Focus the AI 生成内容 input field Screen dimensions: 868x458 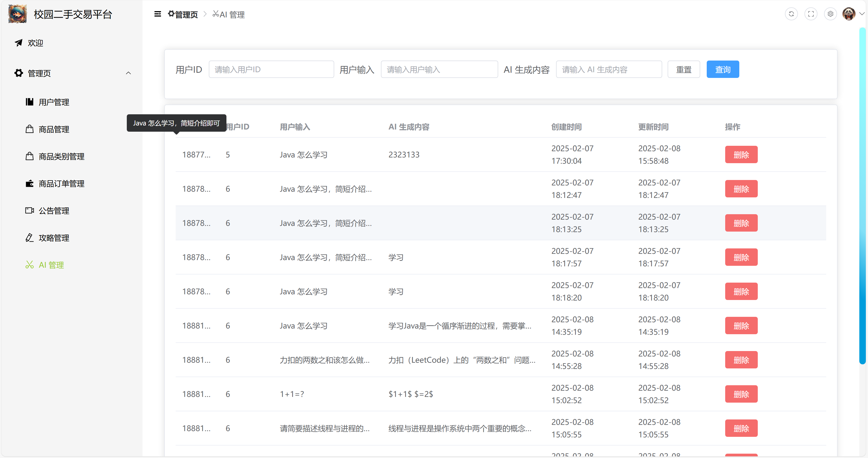coord(608,70)
